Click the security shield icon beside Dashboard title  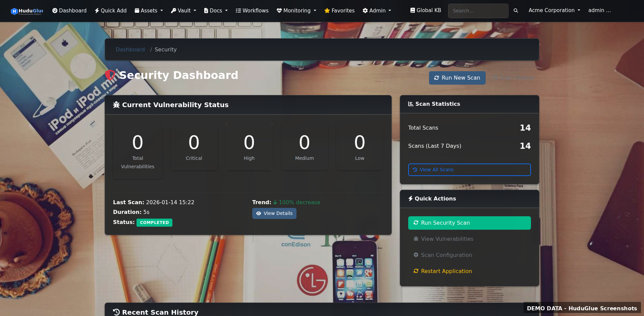point(110,75)
